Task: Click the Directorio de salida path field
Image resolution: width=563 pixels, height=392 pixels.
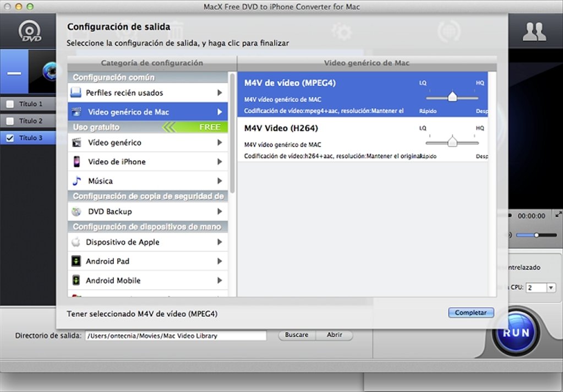Action: point(176,336)
